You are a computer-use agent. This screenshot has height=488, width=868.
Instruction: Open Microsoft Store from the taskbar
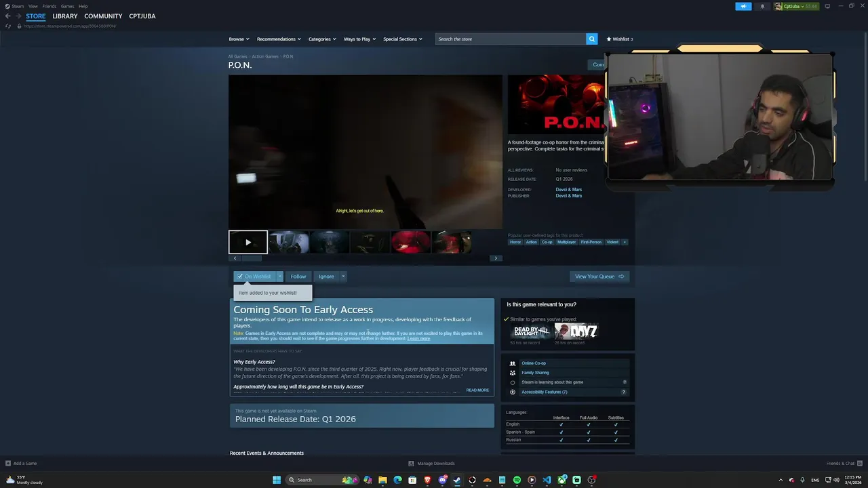click(412, 480)
